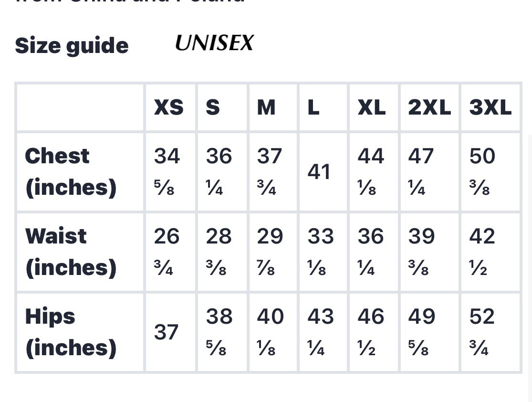
Task: Select the S size column header
Action: point(213,108)
